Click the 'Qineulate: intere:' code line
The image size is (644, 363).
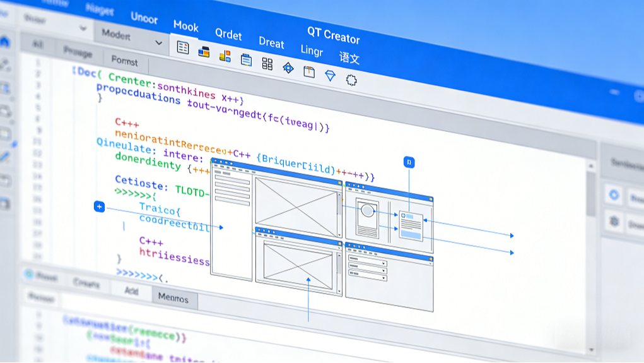point(150,150)
